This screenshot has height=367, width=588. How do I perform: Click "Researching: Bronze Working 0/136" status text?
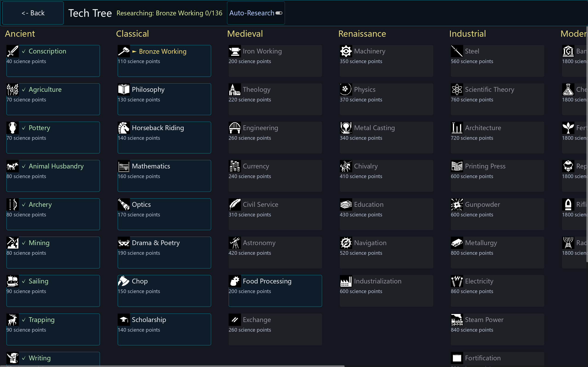(x=169, y=13)
